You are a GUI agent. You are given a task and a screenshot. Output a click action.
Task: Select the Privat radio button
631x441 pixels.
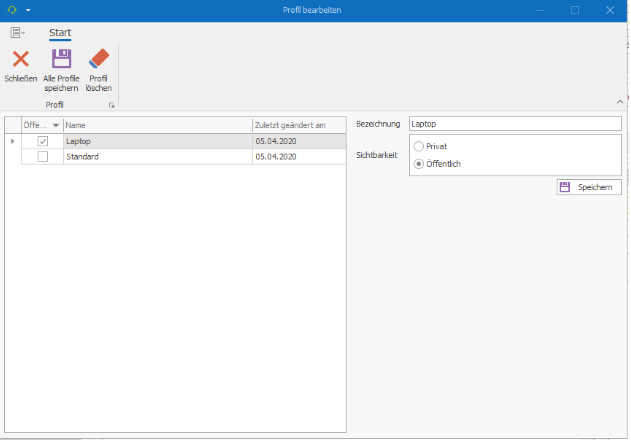point(419,146)
